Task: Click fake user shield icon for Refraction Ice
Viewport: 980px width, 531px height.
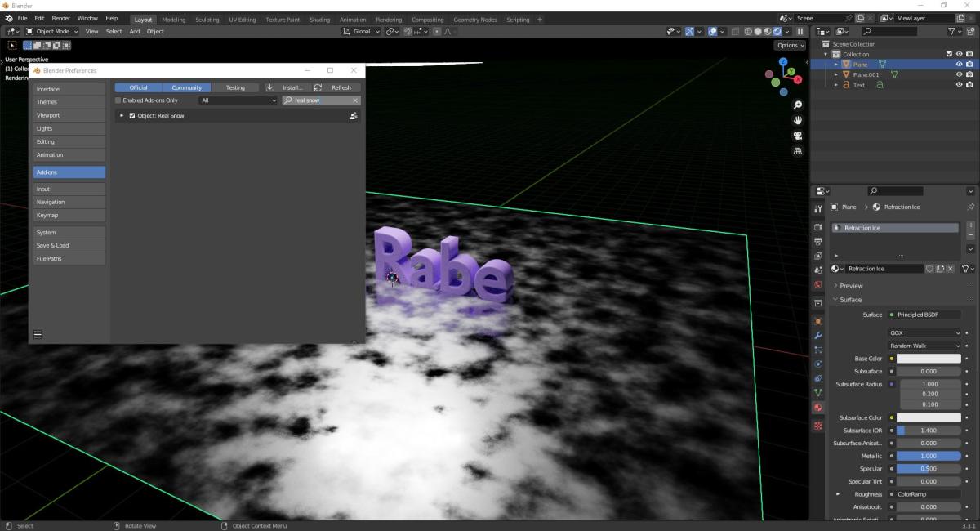Action: click(x=929, y=268)
